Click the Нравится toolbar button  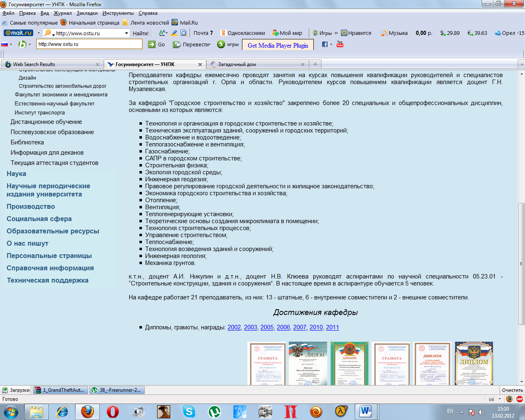[x=356, y=33]
